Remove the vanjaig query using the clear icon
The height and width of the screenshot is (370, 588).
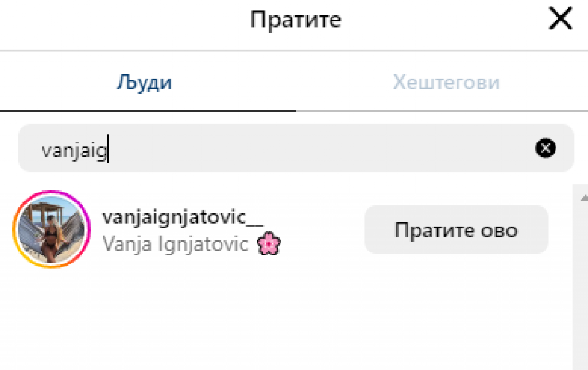pyautogui.click(x=546, y=148)
